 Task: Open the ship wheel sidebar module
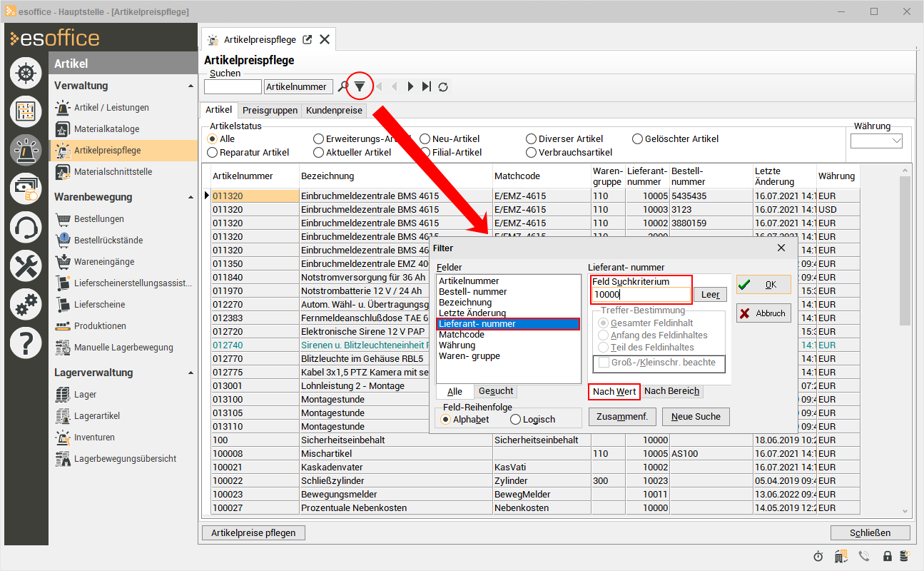click(x=26, y=73)
